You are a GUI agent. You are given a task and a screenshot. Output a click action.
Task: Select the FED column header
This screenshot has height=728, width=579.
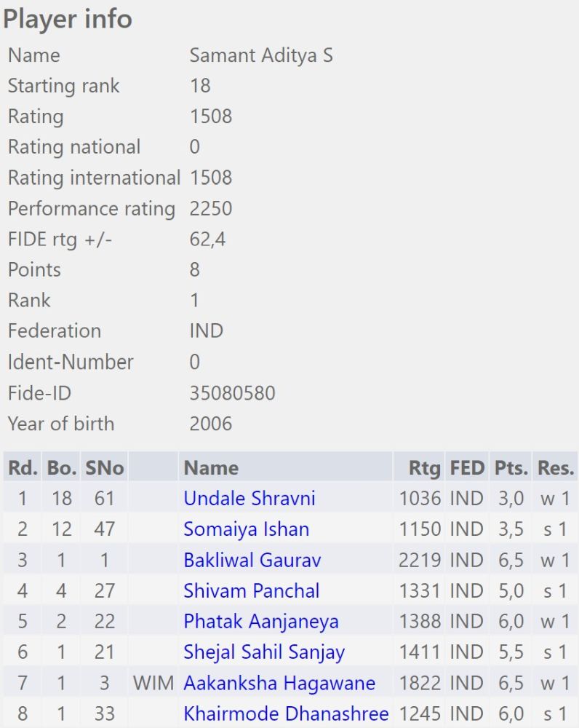[467, 467]
